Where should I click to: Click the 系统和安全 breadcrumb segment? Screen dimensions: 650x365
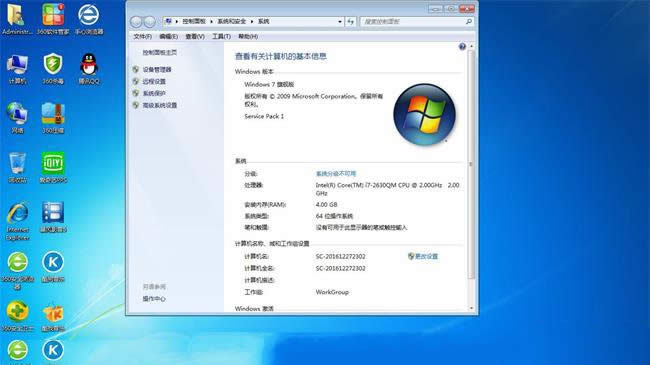tap(231, 22)
